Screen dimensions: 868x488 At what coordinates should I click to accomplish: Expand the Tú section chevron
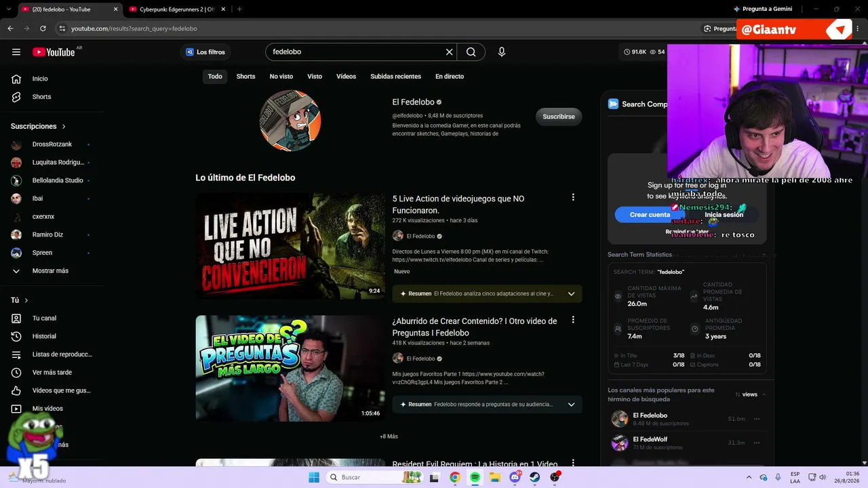(x=26, y=300)
